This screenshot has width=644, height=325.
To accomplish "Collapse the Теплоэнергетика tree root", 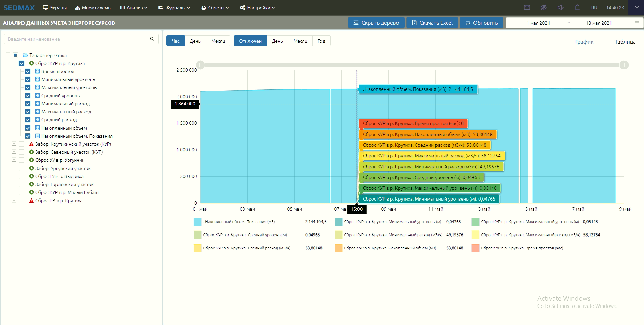I will click(8, 55).
